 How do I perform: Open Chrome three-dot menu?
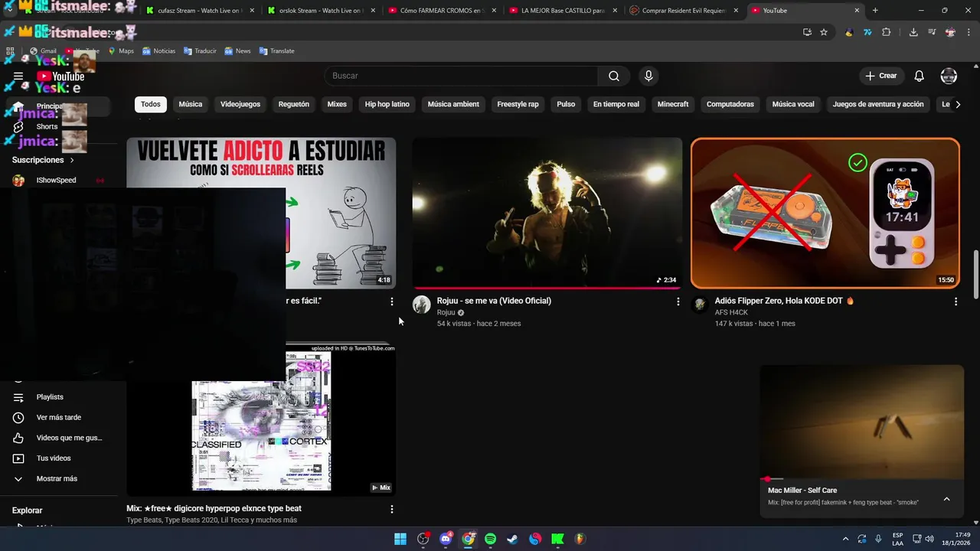pos(969,32)
